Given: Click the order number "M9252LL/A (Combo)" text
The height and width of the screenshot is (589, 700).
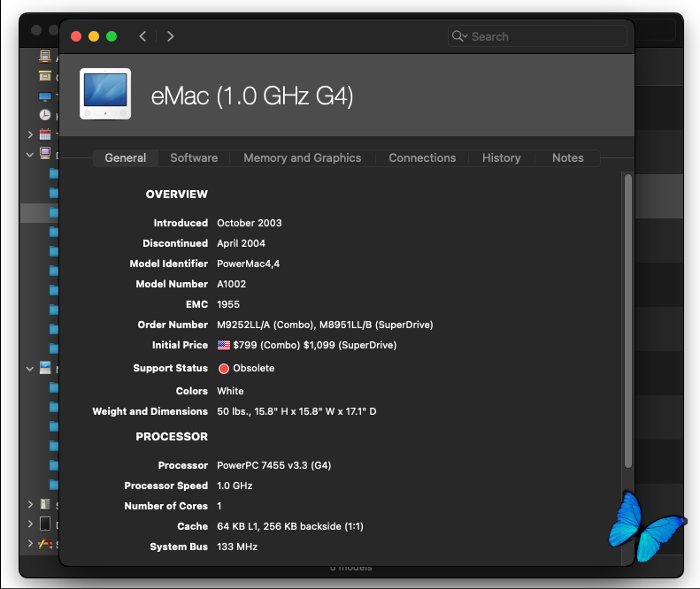Looking at the screenshot, I should click(265, 325).
